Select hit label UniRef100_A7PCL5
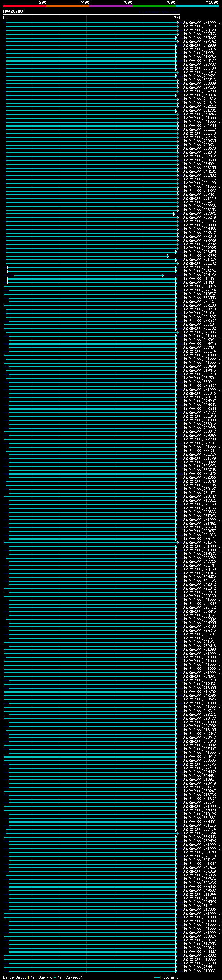This screenshot has height=980, width=222. (x=199, y=137)
